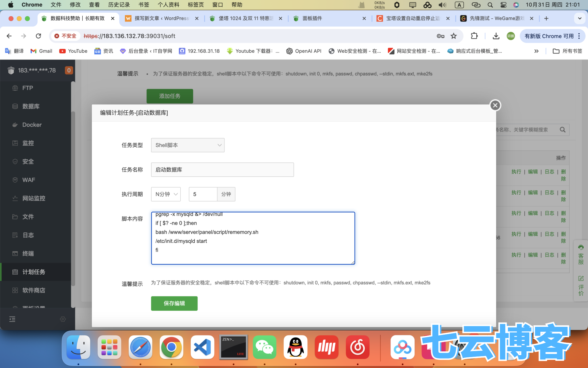Open the WeChat app in the Dock

[x=264, y=347]
